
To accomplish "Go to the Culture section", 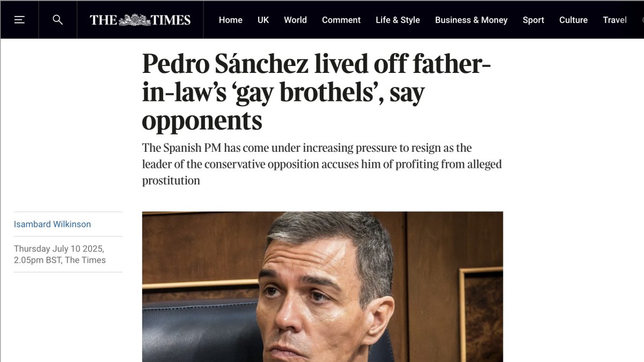I will coord(573,20).
